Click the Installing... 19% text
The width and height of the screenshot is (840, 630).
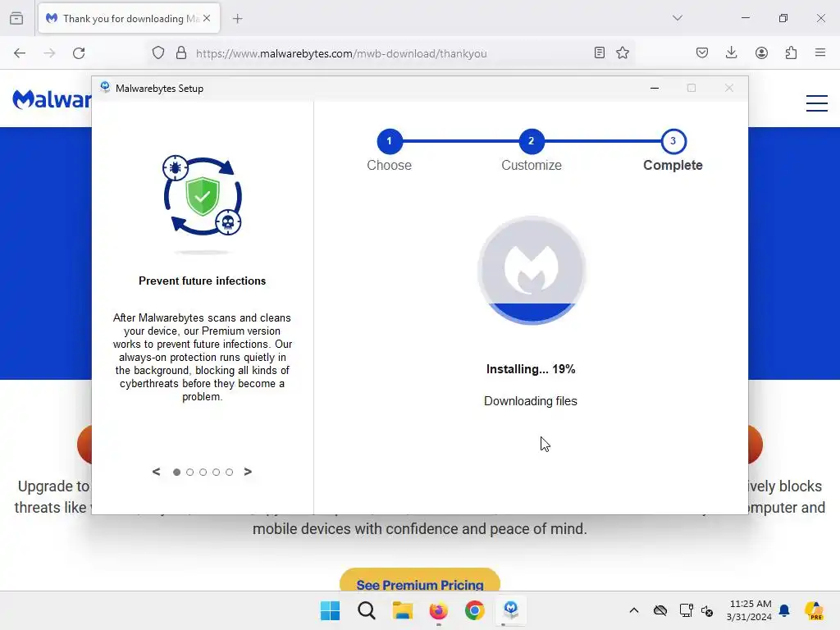[531, 369]
